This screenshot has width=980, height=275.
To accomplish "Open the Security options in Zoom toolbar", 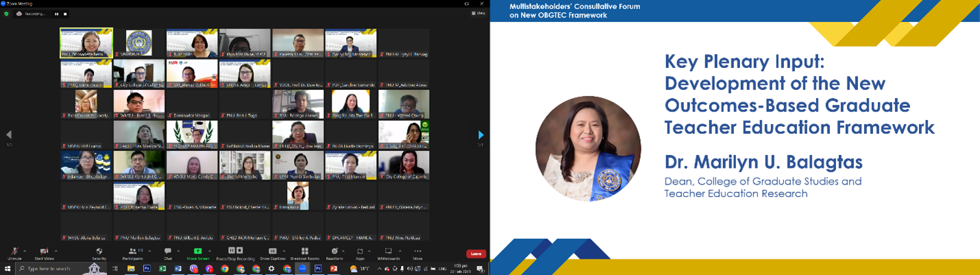I will click(x=99, y=252).
